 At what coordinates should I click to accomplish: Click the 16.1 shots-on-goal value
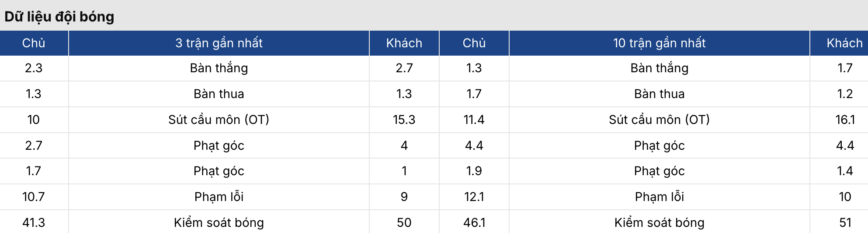coord(845,120)
